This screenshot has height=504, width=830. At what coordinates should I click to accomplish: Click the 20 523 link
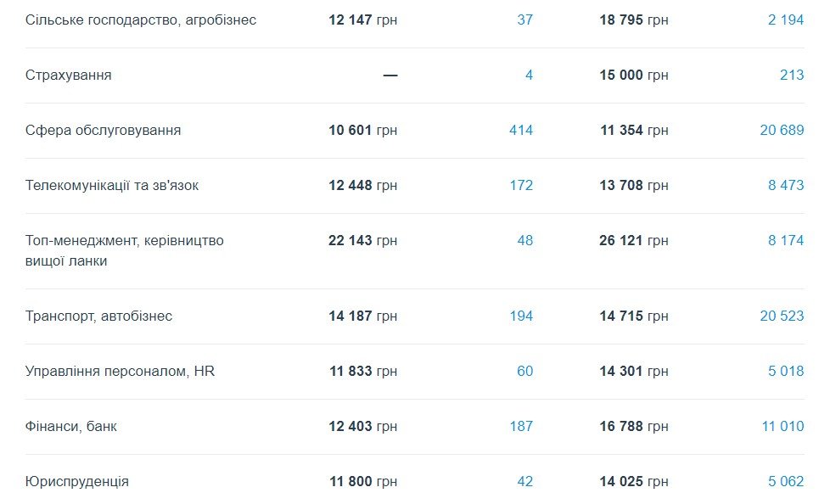(x=782, y=316)
